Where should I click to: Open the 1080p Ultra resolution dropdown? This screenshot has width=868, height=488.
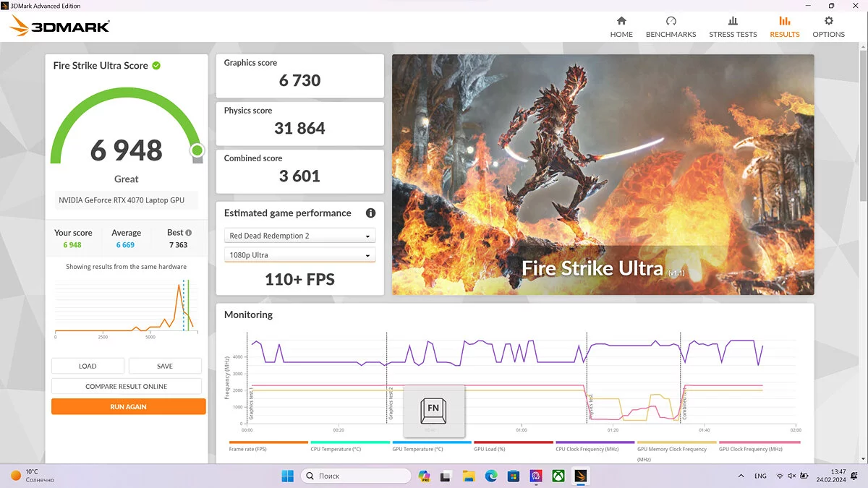tap(299, 255)
